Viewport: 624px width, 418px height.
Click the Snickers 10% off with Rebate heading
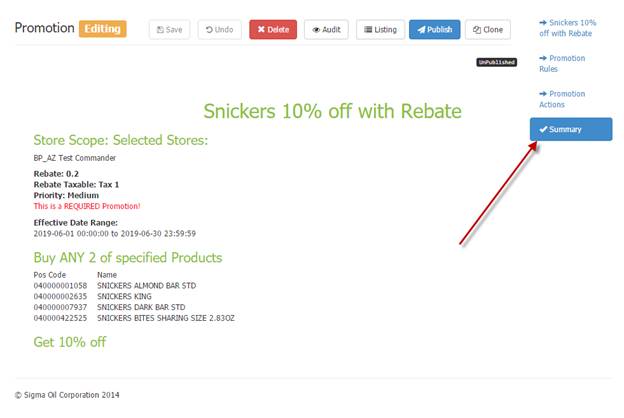pyautogui.click(x=332, y=111)
